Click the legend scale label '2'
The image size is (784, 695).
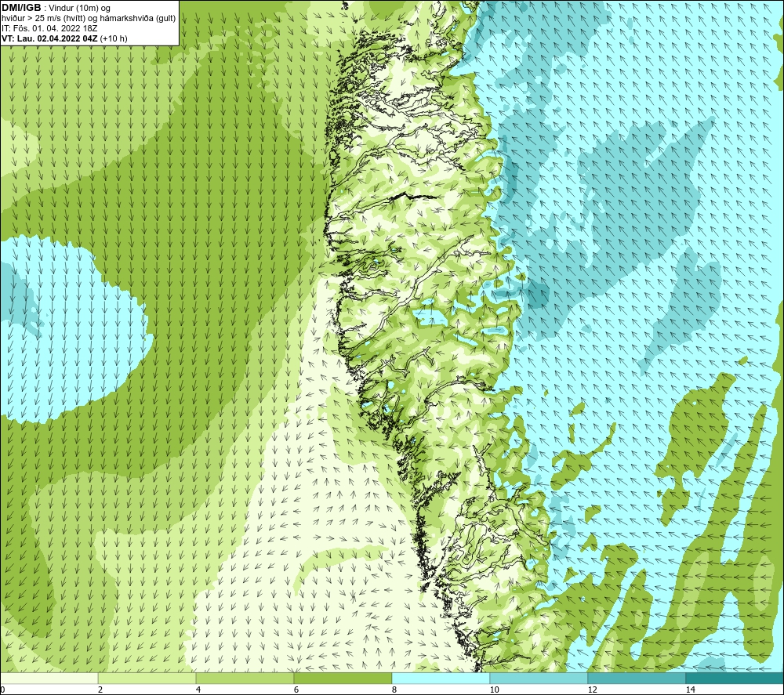tap(100, 690)
